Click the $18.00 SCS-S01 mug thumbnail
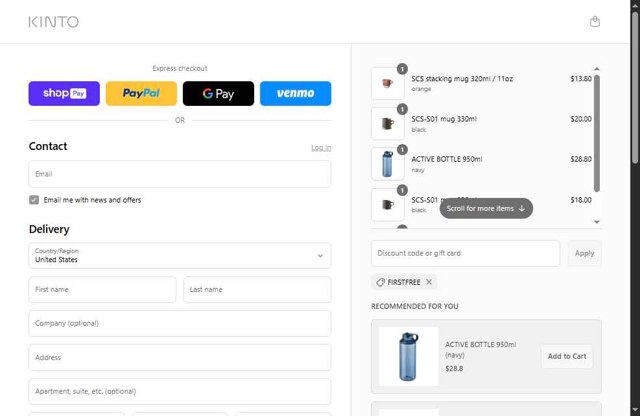 click(x=387, y=205)
